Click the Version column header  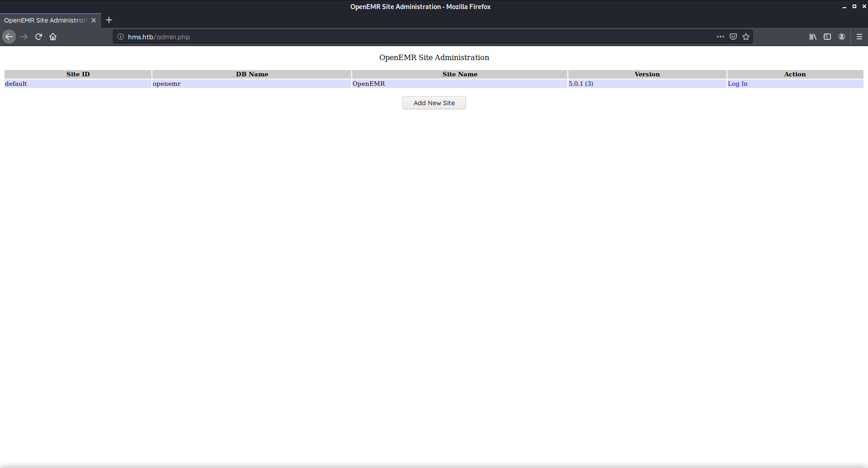(x=646, y=74)
